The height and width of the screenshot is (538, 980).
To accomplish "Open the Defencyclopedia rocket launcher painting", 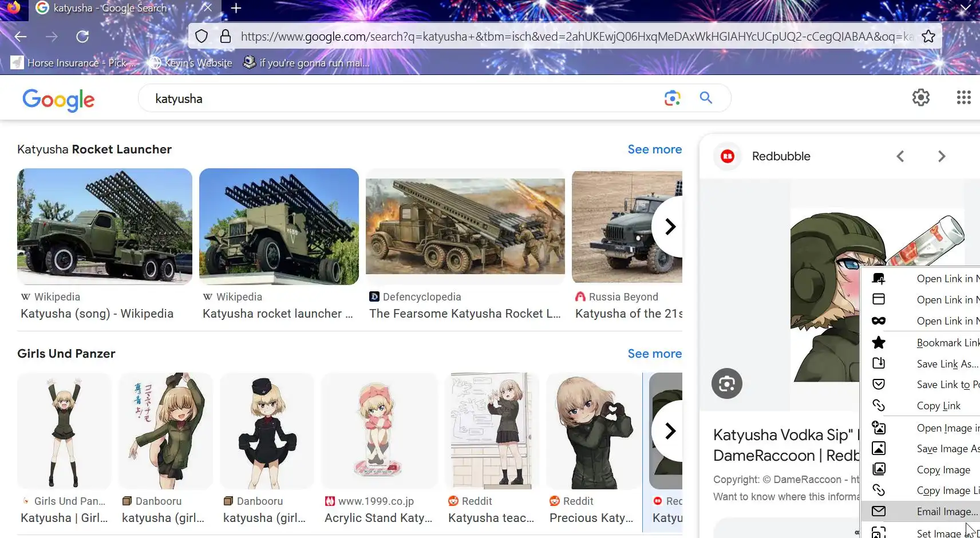I will click(x=465, y=227).
